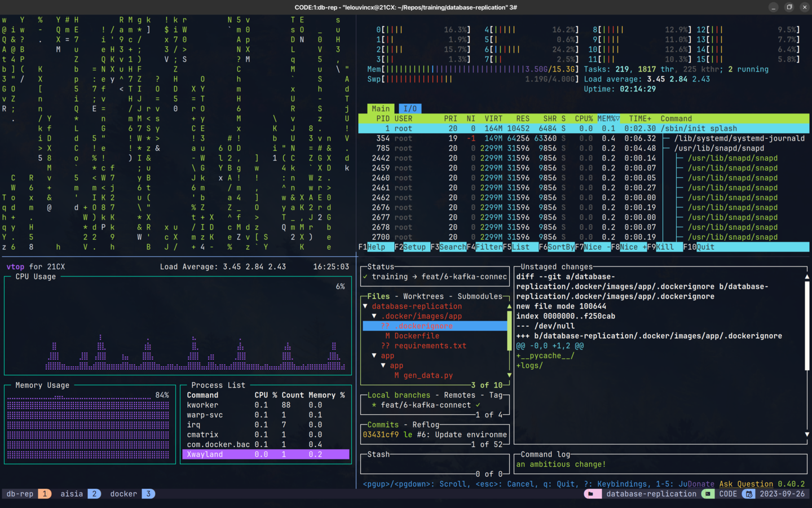812x508 pixels.
Task: Collapse the top-level app folder in Files
Action: (374, 356)
